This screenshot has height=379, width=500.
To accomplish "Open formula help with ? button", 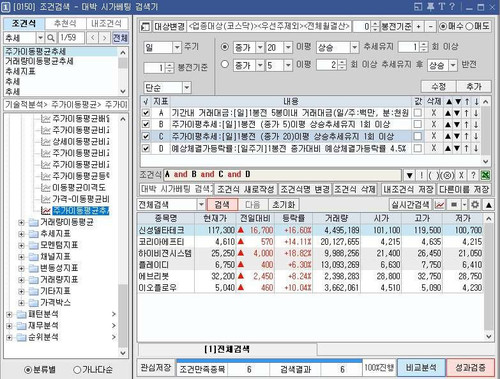I will (x=473, y=175).
